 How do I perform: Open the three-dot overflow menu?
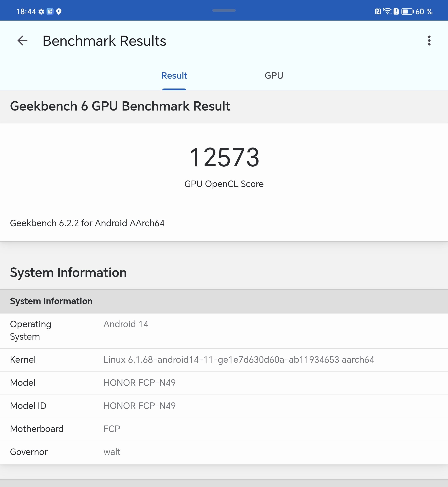(x=429, y=41)
